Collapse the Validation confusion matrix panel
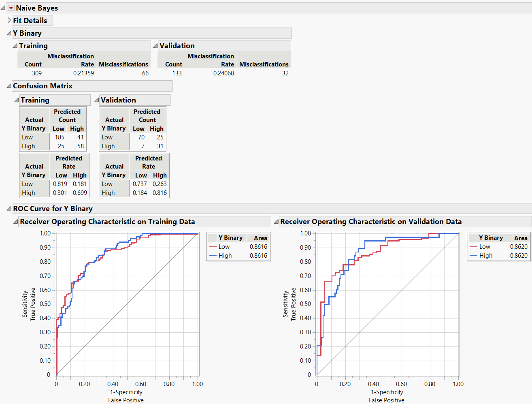The height and width of the screenshot is (404, 532). click(96, 100)
